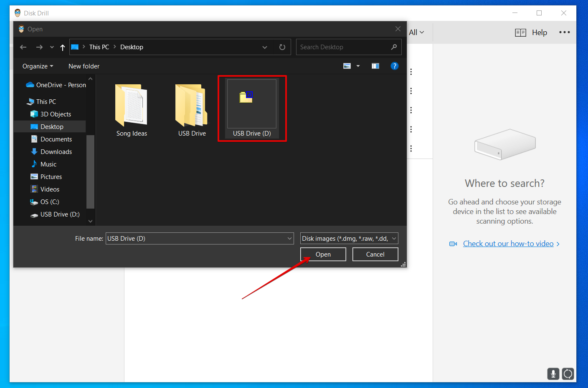Select Pictures in the sidebar
Image resolution: width=588 pixels, height=388 pixels.
coord(46,176)
